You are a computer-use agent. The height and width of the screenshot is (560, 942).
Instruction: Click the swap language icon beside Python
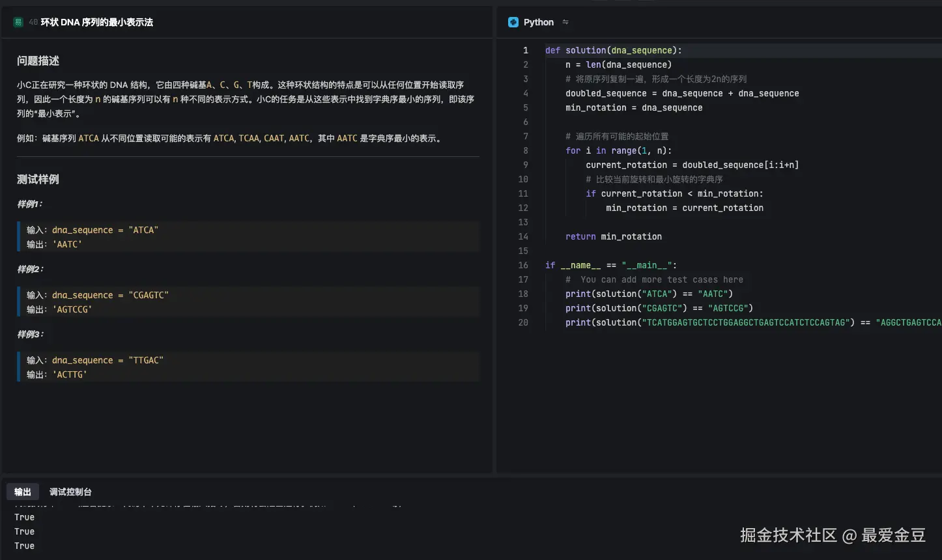pos(565,22)
